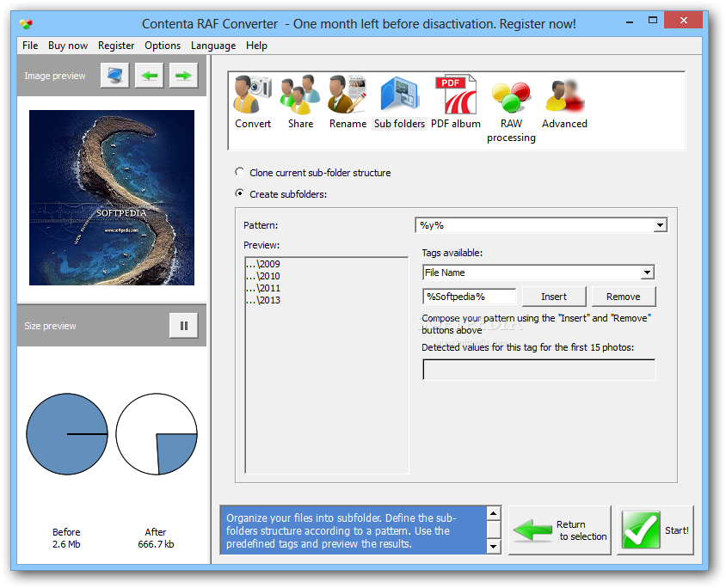Select the ...\2010 preview entry
The width and height of the screenshot is (726, 588).
pyautogui.click(x=263, y=276)
